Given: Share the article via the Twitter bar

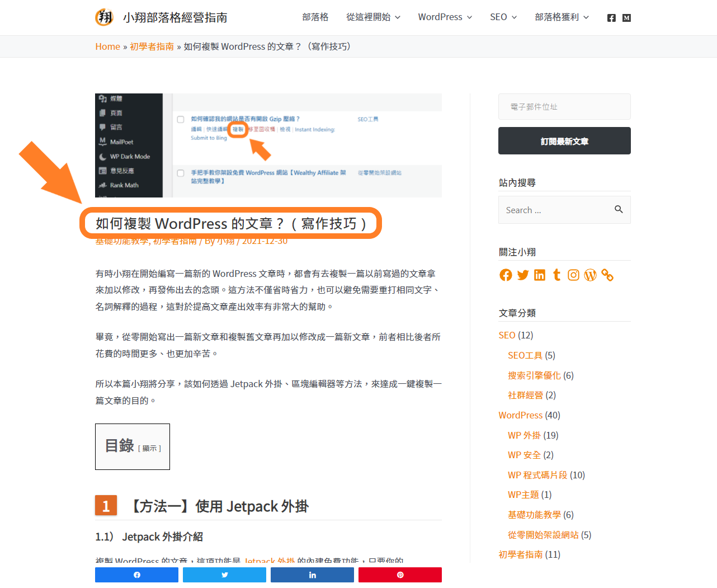Looking at the screenshot, I should tap(224, 575).
